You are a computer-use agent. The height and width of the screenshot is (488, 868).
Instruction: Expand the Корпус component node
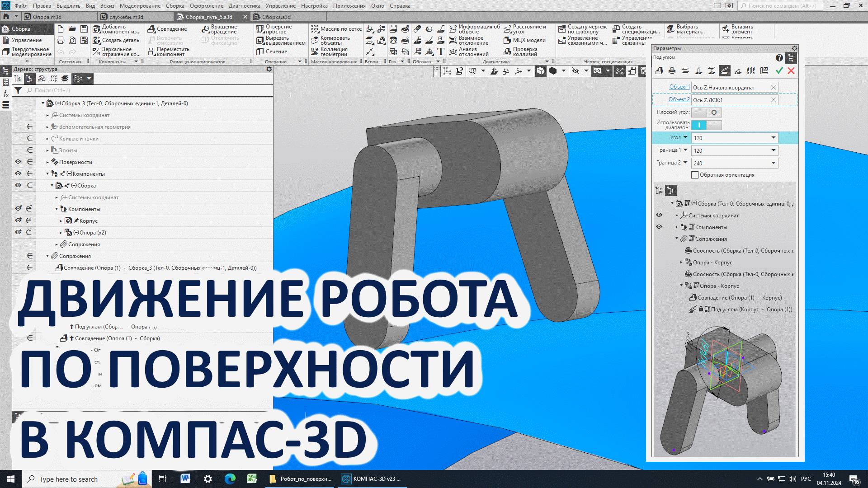pos(61,221)
